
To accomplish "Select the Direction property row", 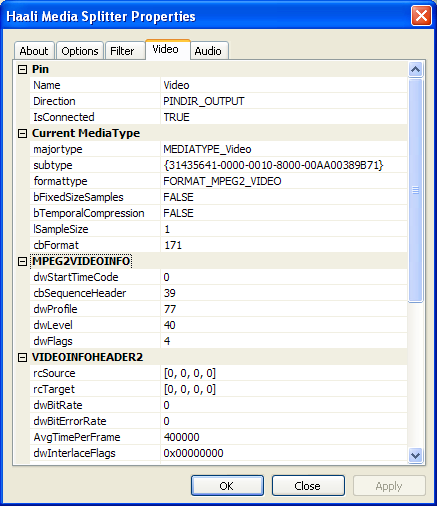I will coord(218,101).
